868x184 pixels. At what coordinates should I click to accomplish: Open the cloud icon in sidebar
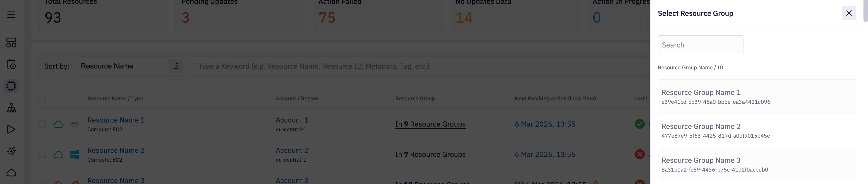point(12,173)
